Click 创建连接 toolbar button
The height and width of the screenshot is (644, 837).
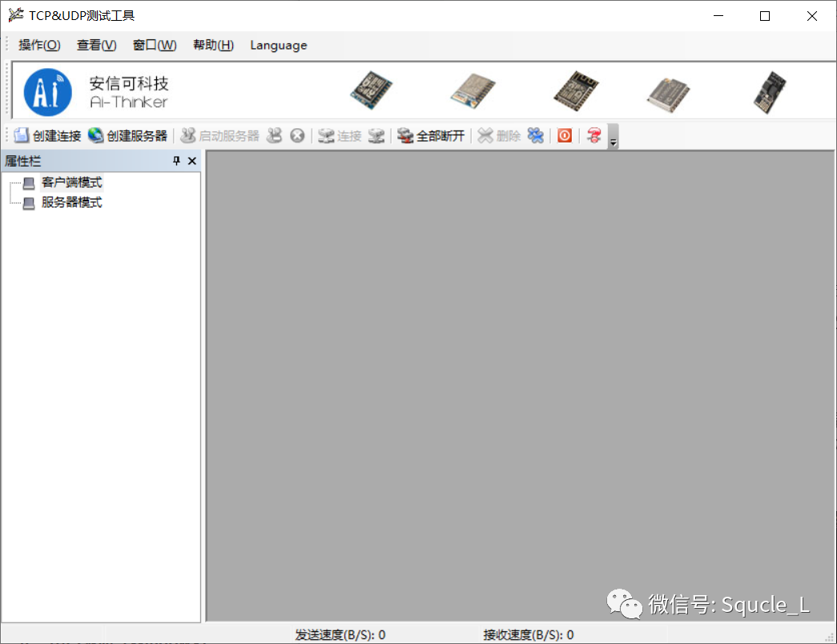coord(47,135)
